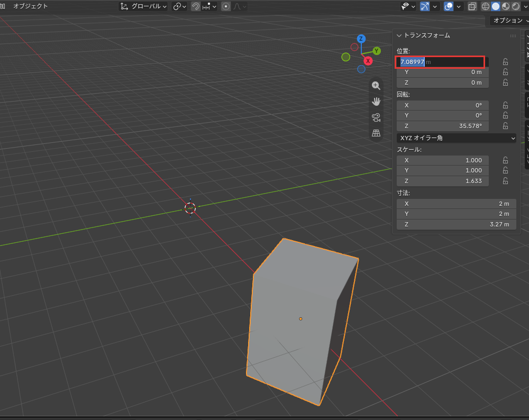
Task: Click the dimension Z field 3.27 m
Action: [x=457, y=224]
